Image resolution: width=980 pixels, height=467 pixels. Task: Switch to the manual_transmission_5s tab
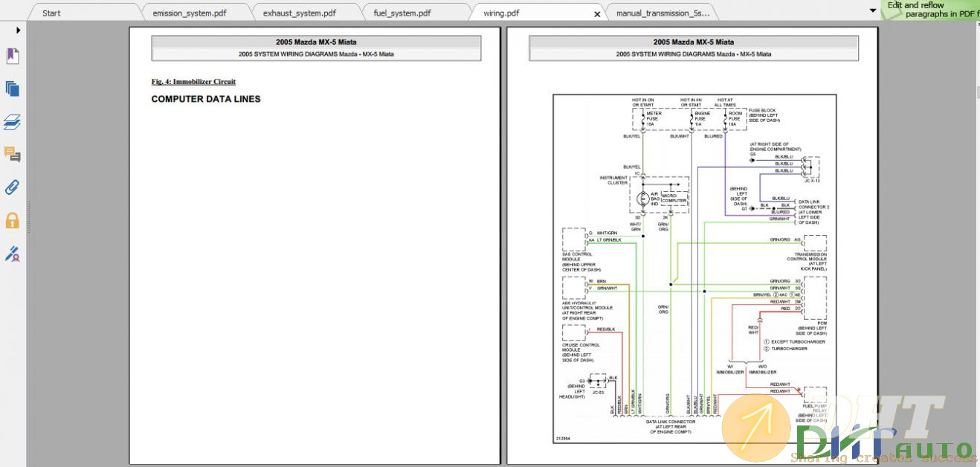pos(663,13)
